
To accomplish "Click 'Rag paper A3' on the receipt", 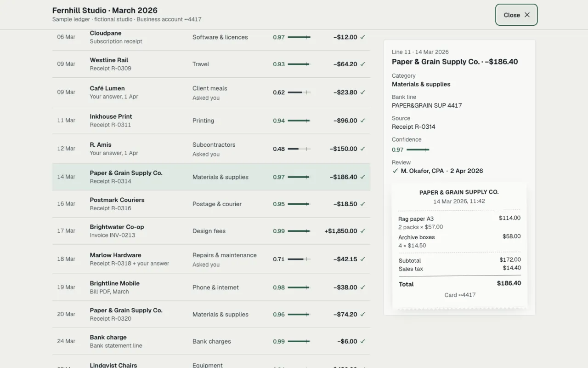I will (416, 219).
